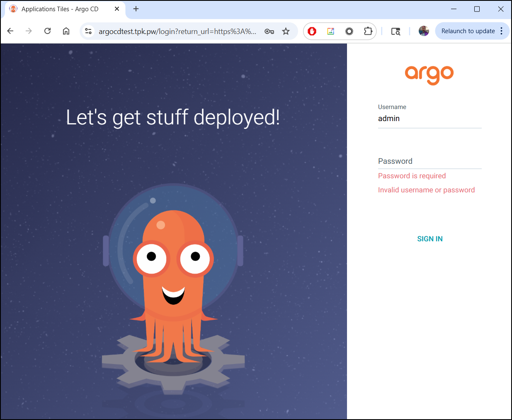Screen dimensions: 512x420
Task: Open the red stop-hand ad blocker extension
Action: click(x=312, y=31)
